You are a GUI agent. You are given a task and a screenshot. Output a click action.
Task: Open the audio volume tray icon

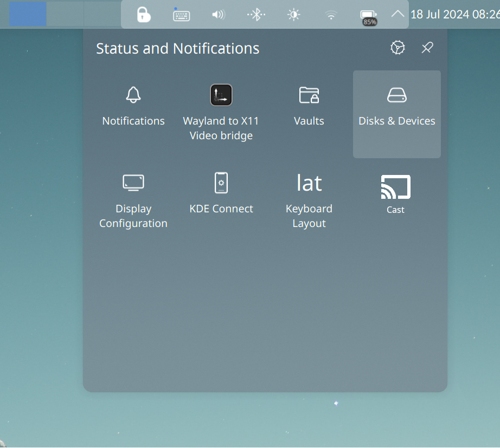click(x=219, y=15)
